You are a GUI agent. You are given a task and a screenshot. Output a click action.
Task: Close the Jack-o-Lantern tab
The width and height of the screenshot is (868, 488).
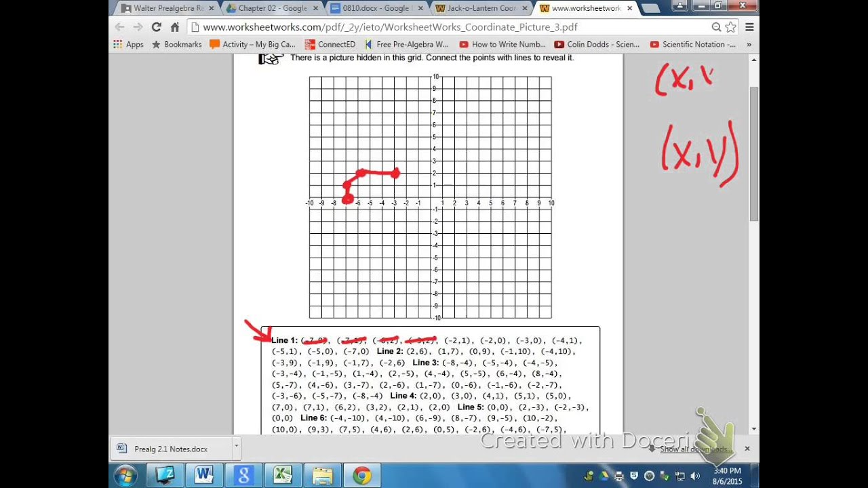(x=525, y=8)
